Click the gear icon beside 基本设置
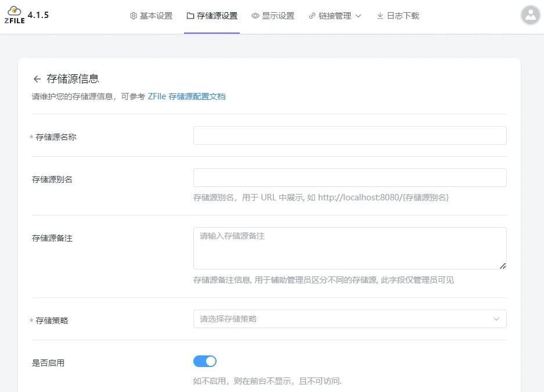Viewport: 544px width, 392px height. click(132, 16)
